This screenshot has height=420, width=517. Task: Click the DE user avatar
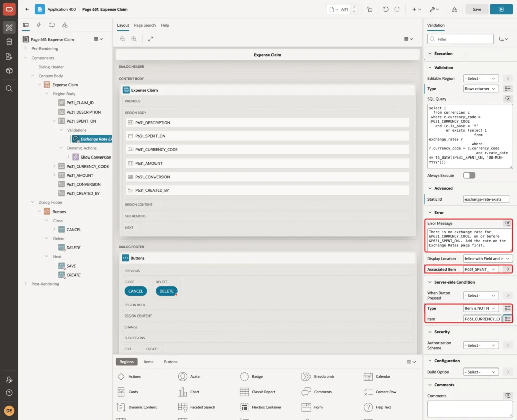point(9,411)
